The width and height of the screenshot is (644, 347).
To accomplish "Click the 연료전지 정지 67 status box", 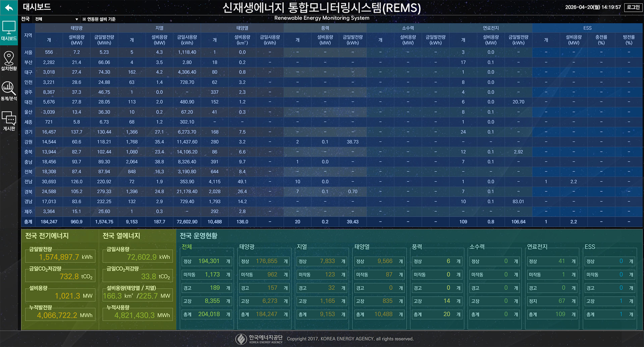I will click(552, 301).
